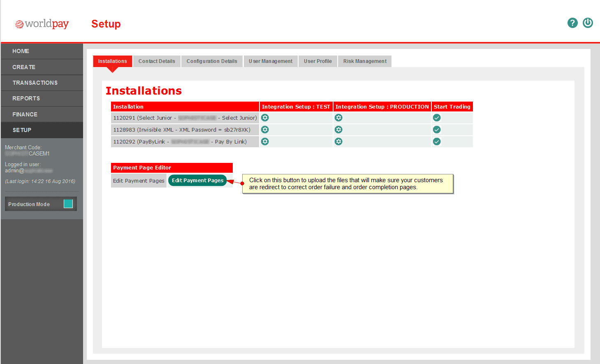The width and height of the screenshot is (600, 364).
Task: Click the Merchant Code label
Action: (x=23, y=147)
